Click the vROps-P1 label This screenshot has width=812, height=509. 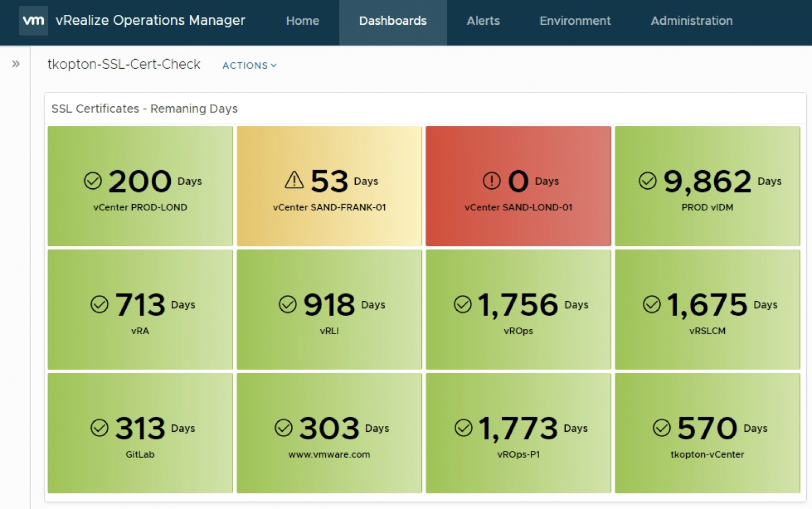pyautogui.click(x=519, y=454)
